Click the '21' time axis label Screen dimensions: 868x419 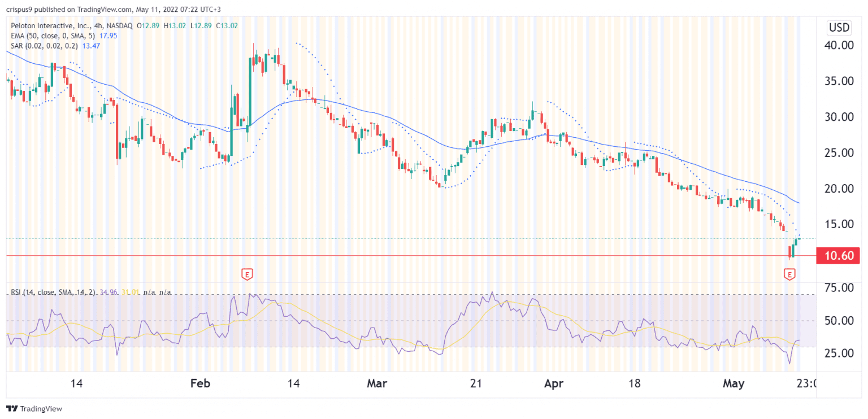(476, 384)
